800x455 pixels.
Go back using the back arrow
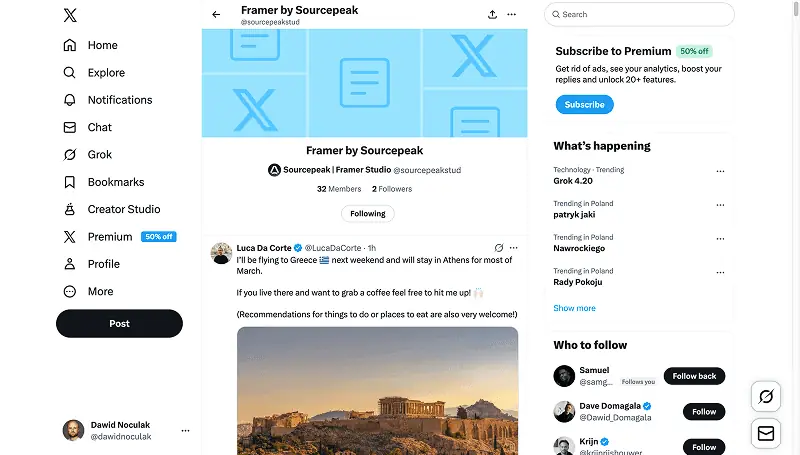click(x=216, y=14)
